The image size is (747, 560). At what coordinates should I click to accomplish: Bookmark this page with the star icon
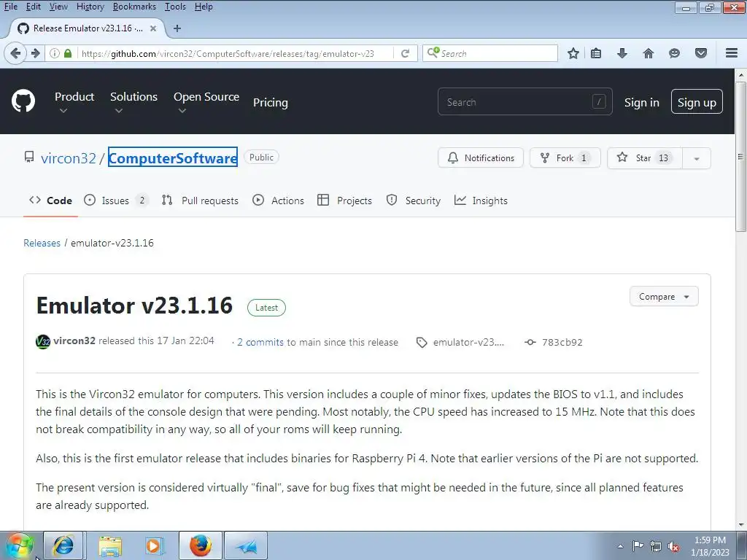pyautogui.click(x=573, y=53)
